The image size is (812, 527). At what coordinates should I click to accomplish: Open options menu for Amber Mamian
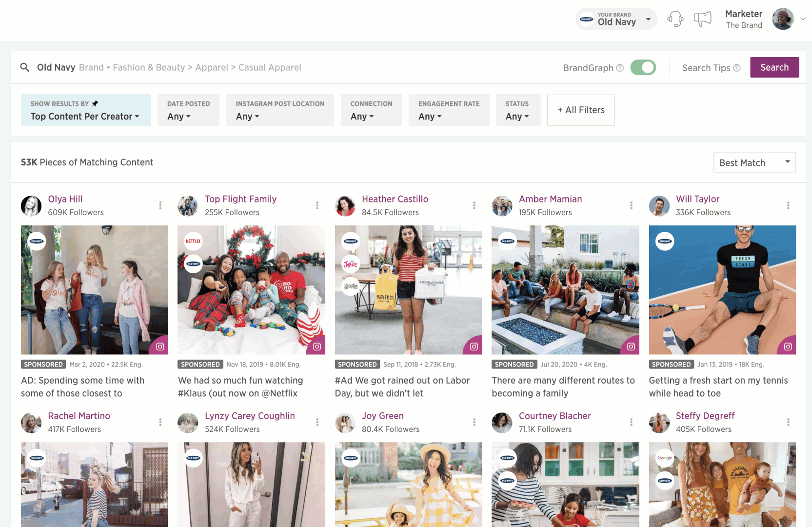[x=631, y=205]
